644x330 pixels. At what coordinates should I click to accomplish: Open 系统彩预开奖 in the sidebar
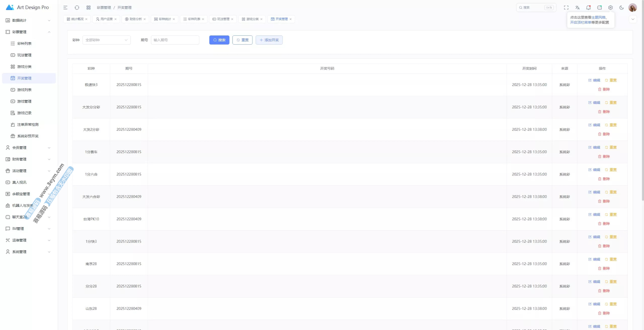click(x=28, y=136)
